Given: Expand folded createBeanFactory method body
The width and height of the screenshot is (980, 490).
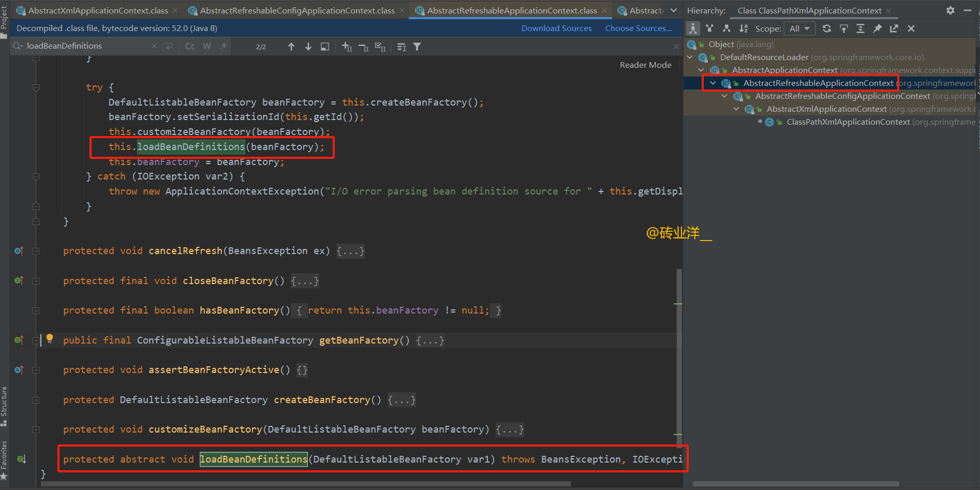Looking at the screenshot, I should [402, 400].
